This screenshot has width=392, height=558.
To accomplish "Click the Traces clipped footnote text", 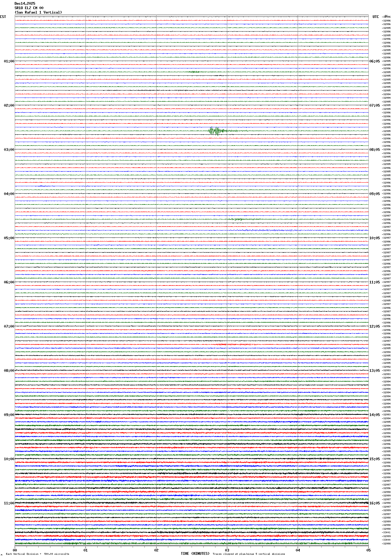I will 249,554.
